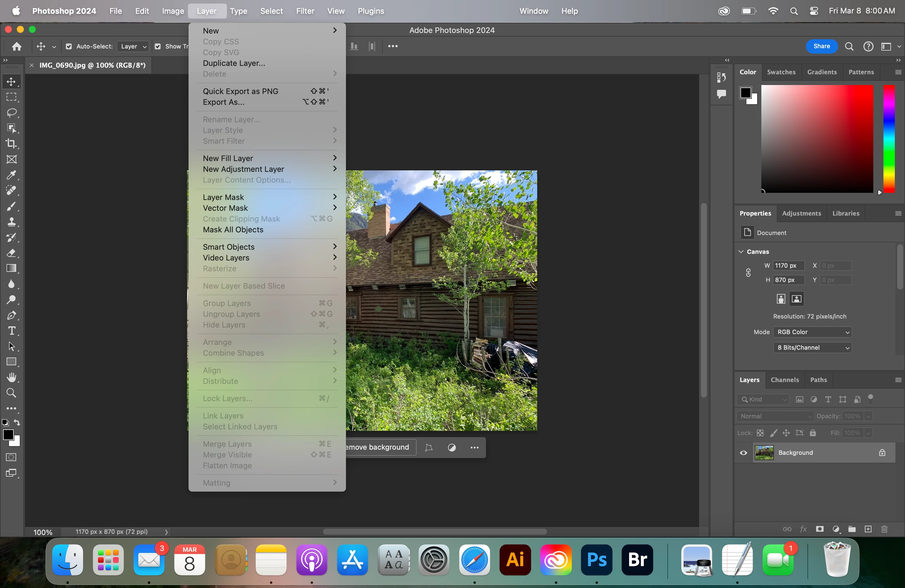Screen dimensions: 905x588
Task: Click the Share button
Action: tap(821, 46)
